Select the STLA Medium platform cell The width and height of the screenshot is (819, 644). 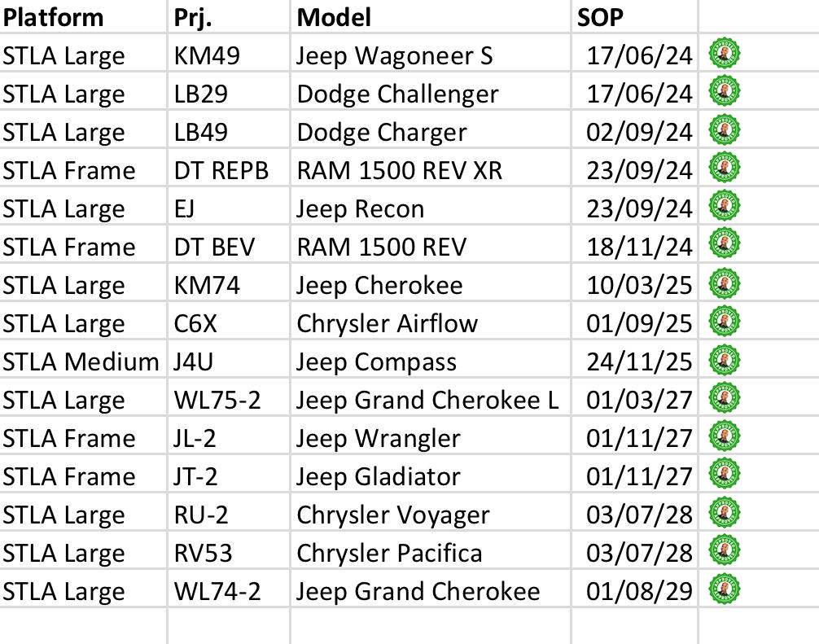(80, 361)
